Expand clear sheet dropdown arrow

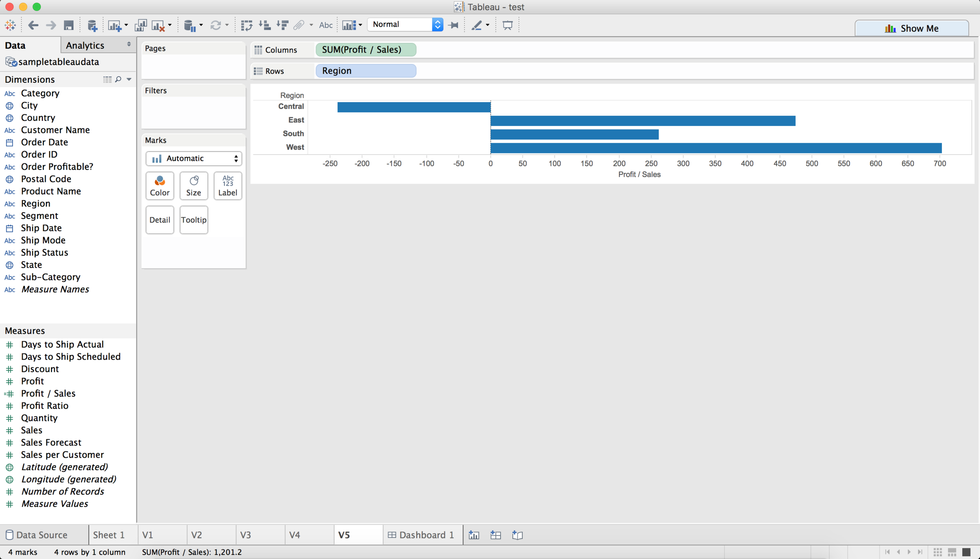tap(170, 25)
